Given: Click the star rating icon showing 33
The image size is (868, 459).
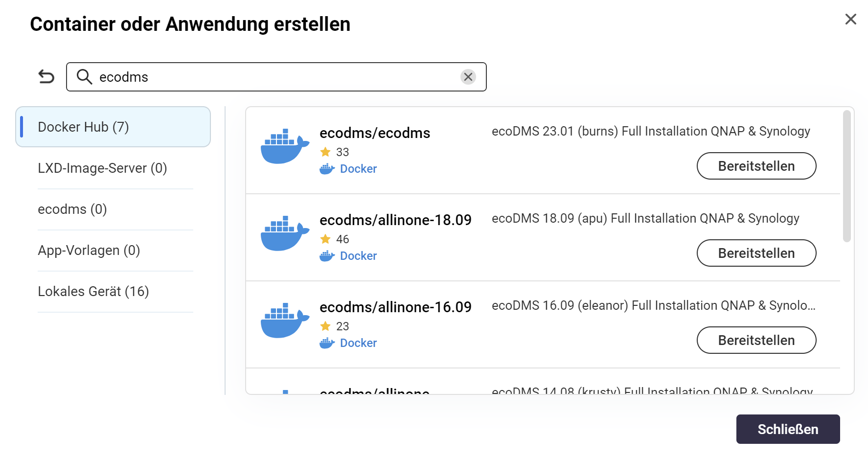Looking at the screenshot, I should pos(325,152).
